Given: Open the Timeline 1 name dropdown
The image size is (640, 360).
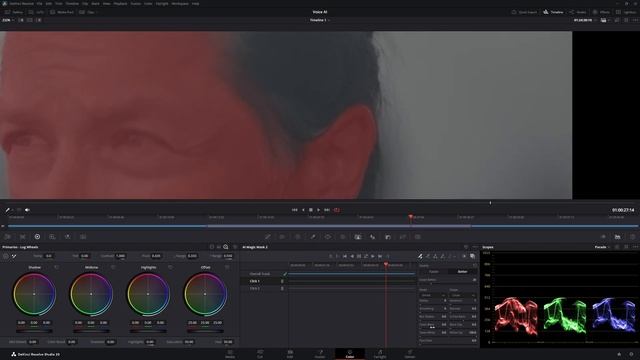Looking at the screenshot, I should point(320,20).
